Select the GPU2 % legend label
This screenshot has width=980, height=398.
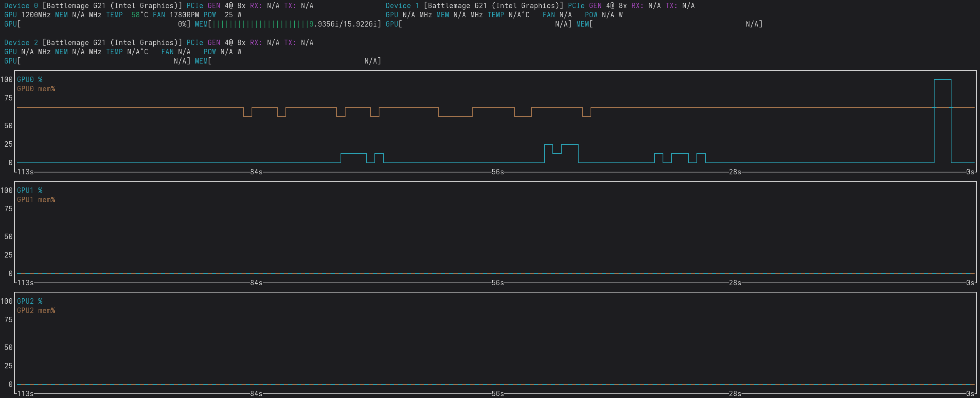[30, 301]
